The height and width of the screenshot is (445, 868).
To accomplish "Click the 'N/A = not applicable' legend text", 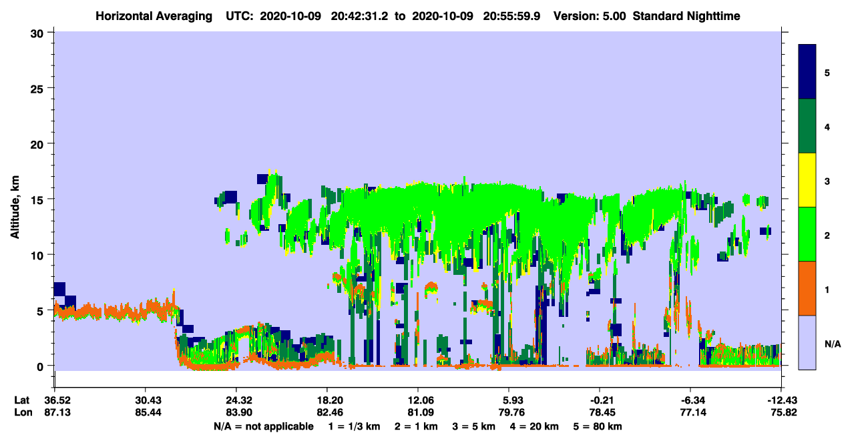I will coord(264,426).
